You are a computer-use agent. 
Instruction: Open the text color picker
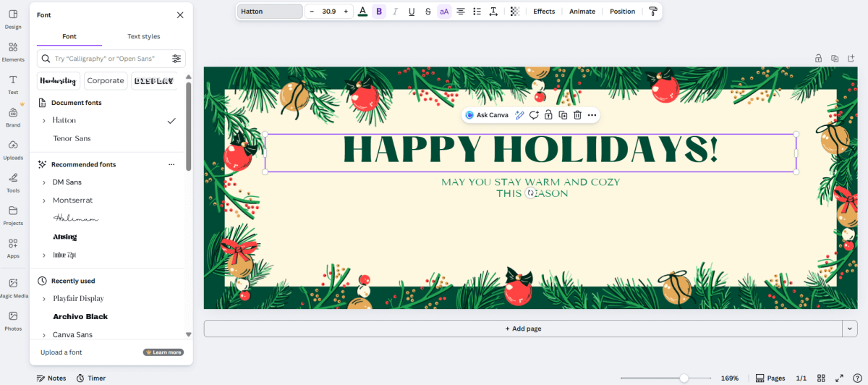(362, 12)
